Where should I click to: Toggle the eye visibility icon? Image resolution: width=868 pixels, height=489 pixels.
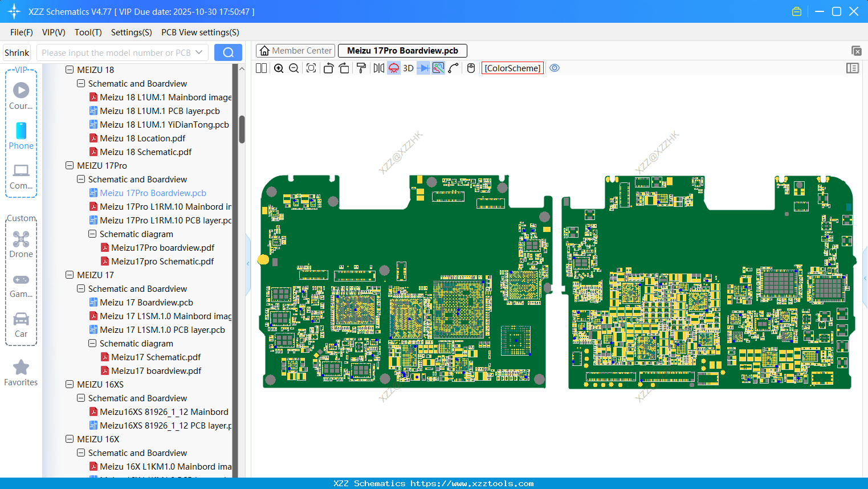click(x=555, y=68)
